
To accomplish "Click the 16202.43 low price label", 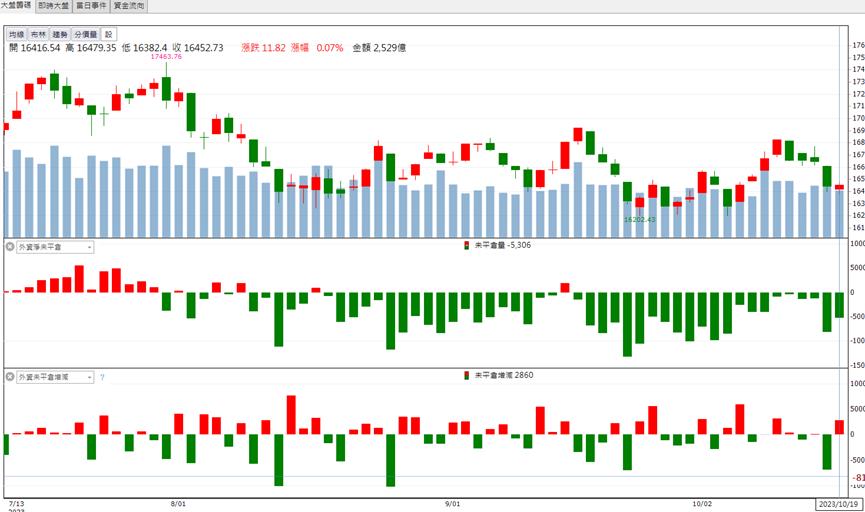I will (639, 220).
